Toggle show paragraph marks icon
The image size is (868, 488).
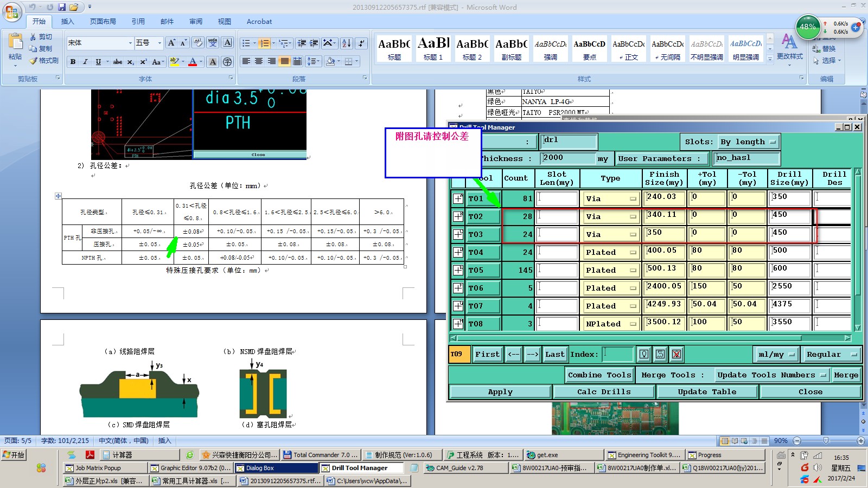click(362, 43)
